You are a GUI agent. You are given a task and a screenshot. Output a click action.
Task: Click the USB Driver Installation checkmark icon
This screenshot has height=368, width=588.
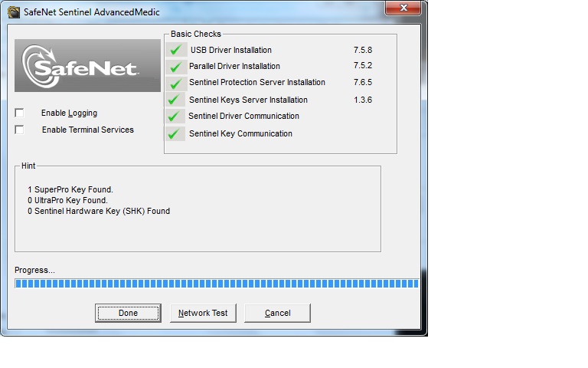176,50
